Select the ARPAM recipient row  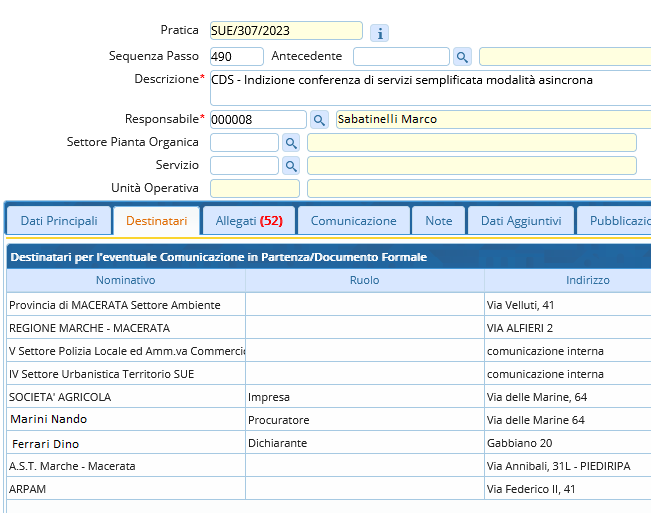click(126, 489)
